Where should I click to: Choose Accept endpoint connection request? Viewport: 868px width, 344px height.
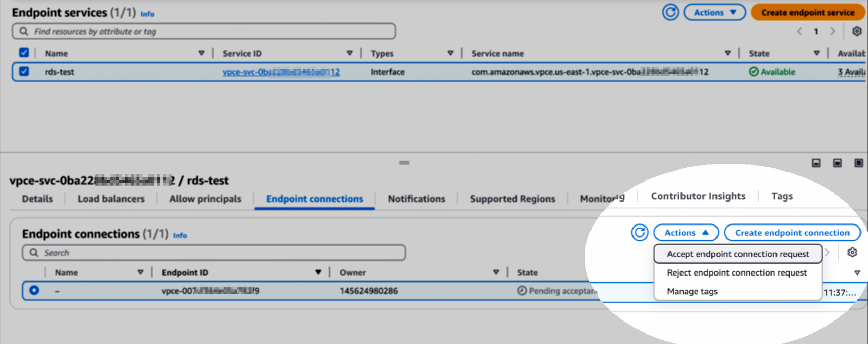coord(738,254)
